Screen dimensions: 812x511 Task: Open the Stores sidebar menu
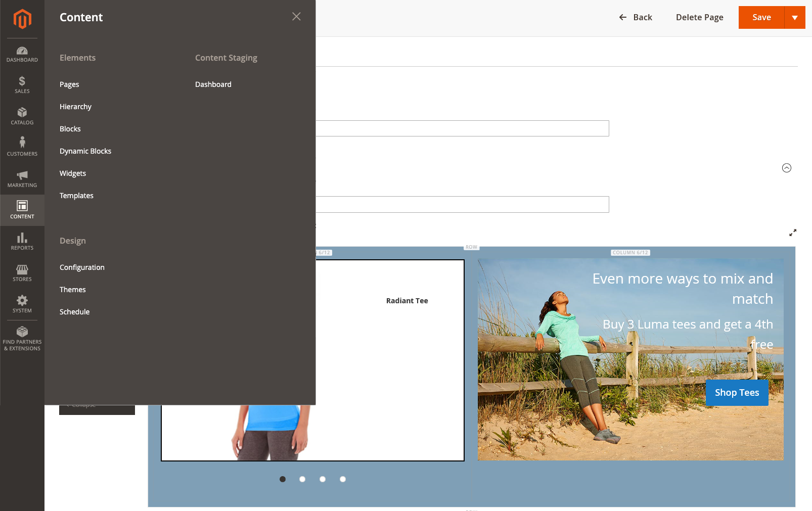tap(22, 273)
